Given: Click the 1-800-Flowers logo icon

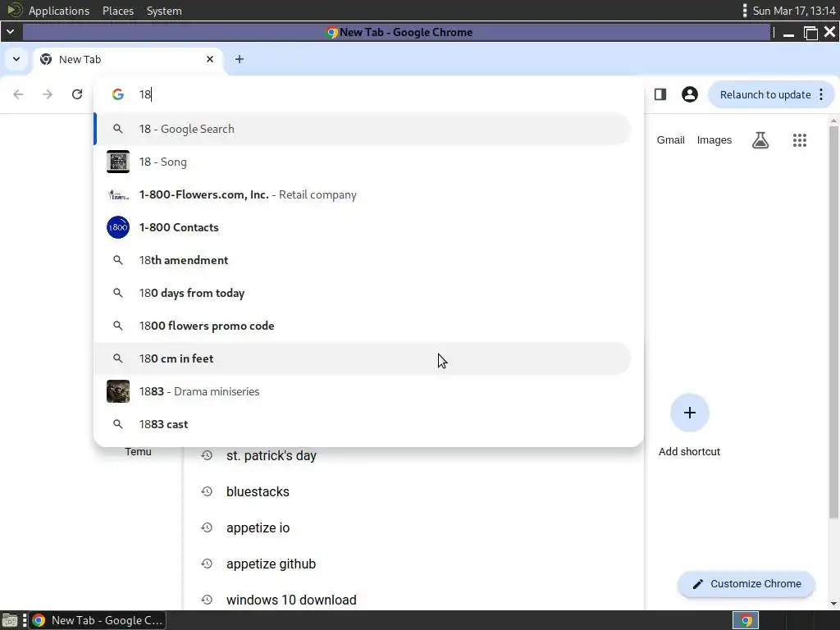Looking at the screenshot, I should (118, 195).
